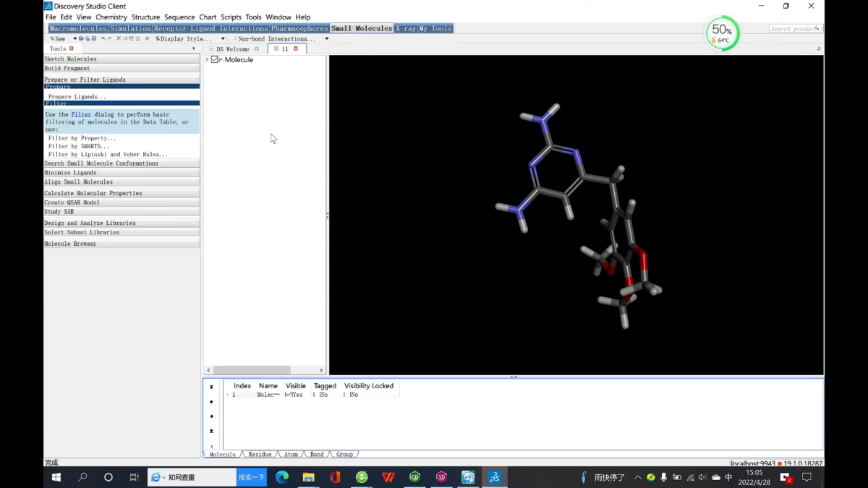Screen dimensions: 868x488
Task: Expand the Study SAR group
Action: tap(122, 212)
